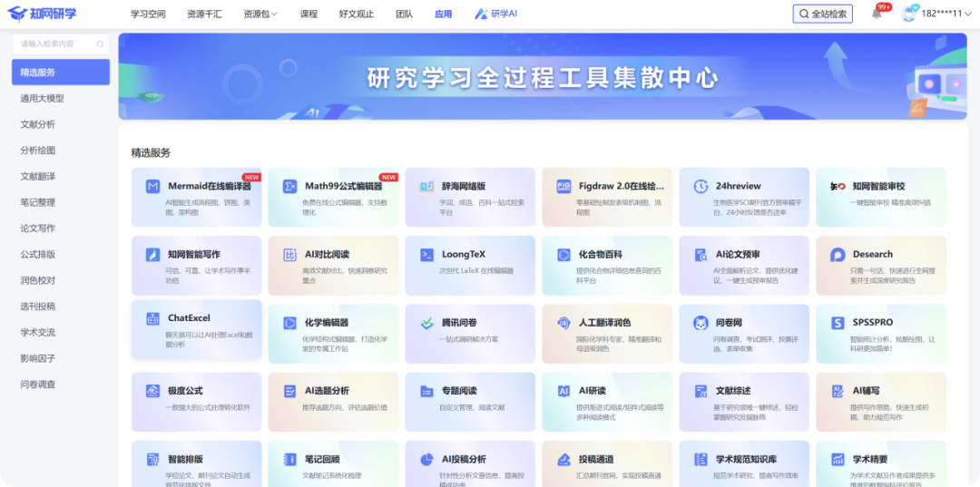Select 文献分析 in the left sidebar
980x487 pixels.
[x=38, y=124]
